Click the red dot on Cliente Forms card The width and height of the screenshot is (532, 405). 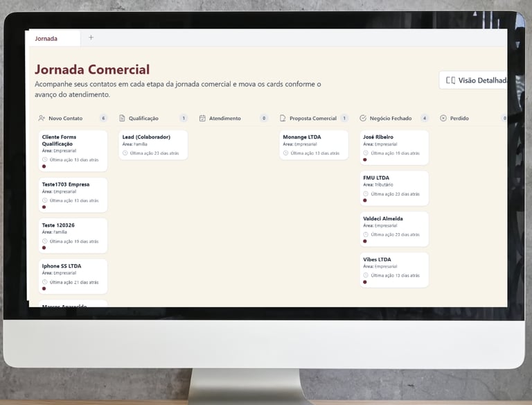(44, 166)
